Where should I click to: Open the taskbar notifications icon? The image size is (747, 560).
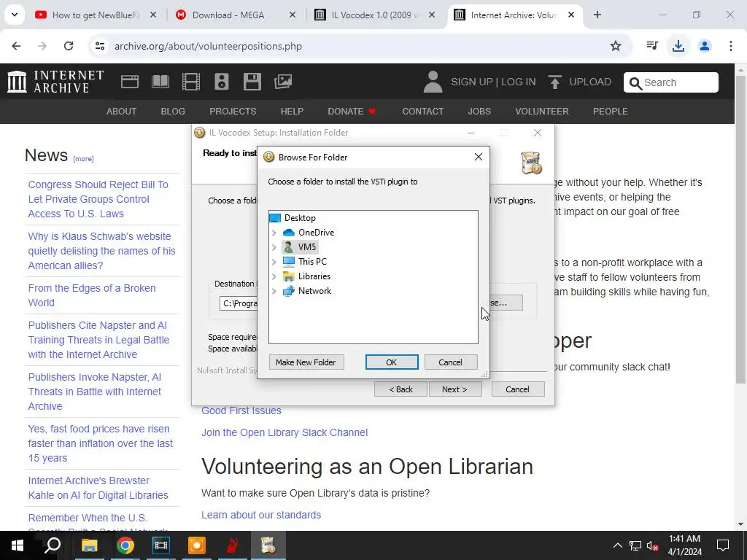pos(723,545)
